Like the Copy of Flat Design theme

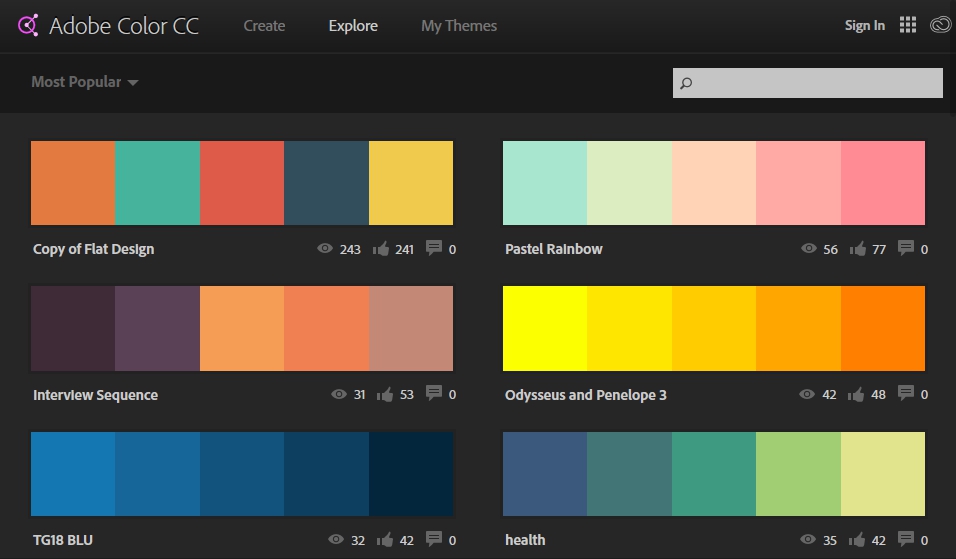pyautogui.click(x=381, y=249)
